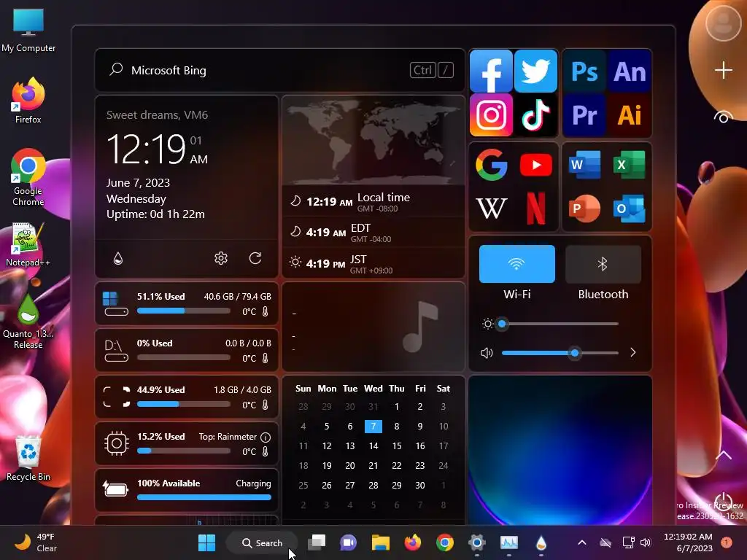Click the water drop icon in clock widget
This screenshot has width=747, height=560.
pos(118,258)
